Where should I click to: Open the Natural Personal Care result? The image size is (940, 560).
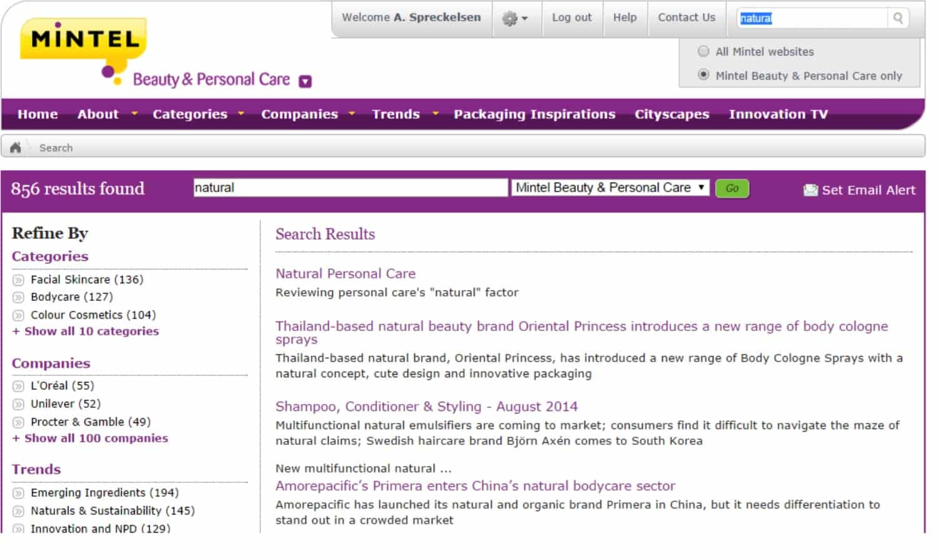click(x=345, y=273)
